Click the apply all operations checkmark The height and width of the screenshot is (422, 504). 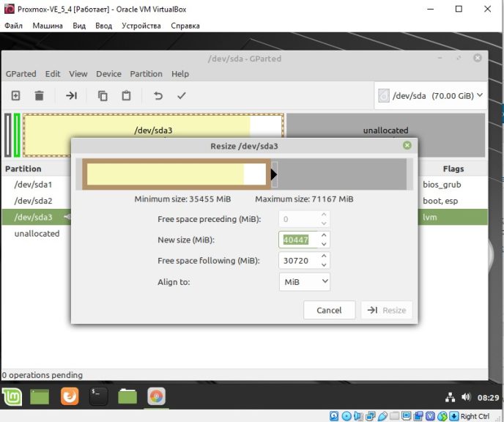(x=181, y=95)
